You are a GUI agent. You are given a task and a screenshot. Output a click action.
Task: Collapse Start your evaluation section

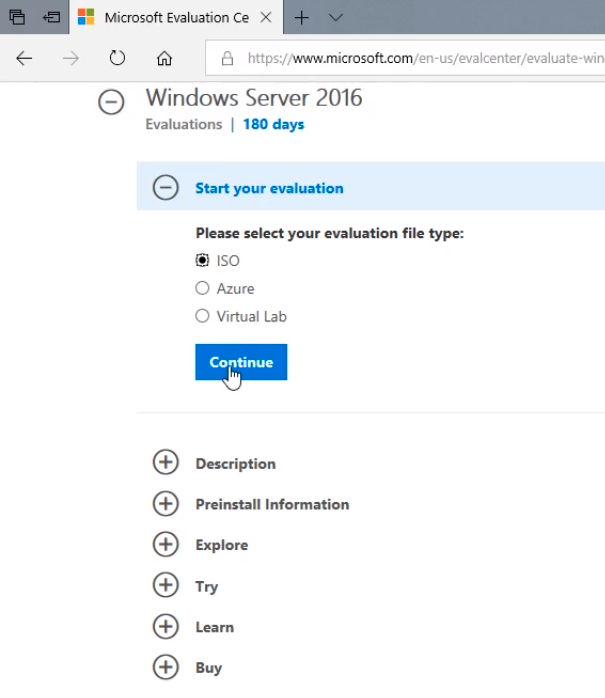point(166,187)
